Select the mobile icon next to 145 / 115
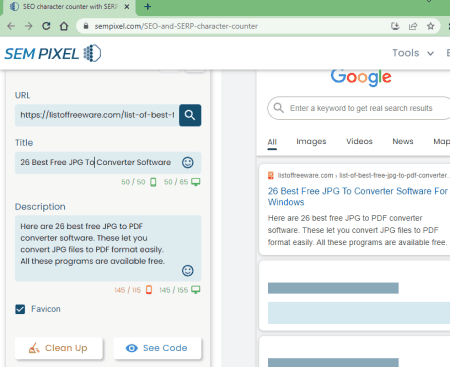The height and width of the screenshot is (367, 450). (x=149, y=290)
